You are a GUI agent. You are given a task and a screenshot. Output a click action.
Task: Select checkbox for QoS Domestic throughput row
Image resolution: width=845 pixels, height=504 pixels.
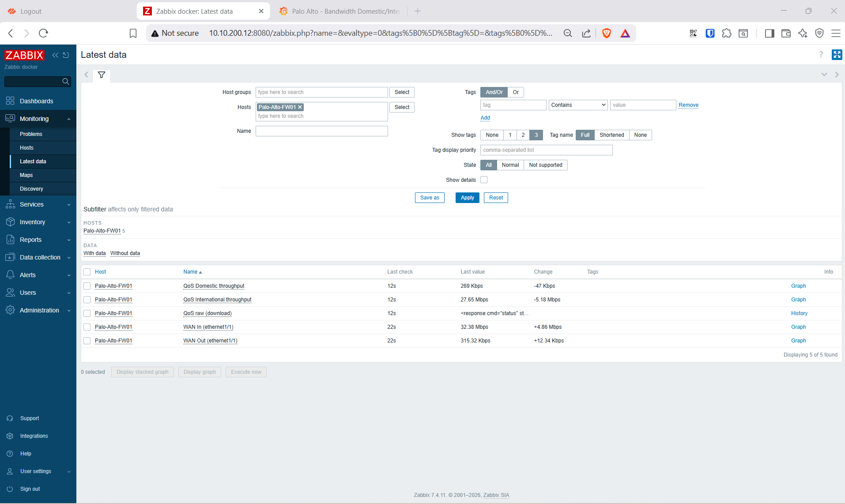coord(87,286)
